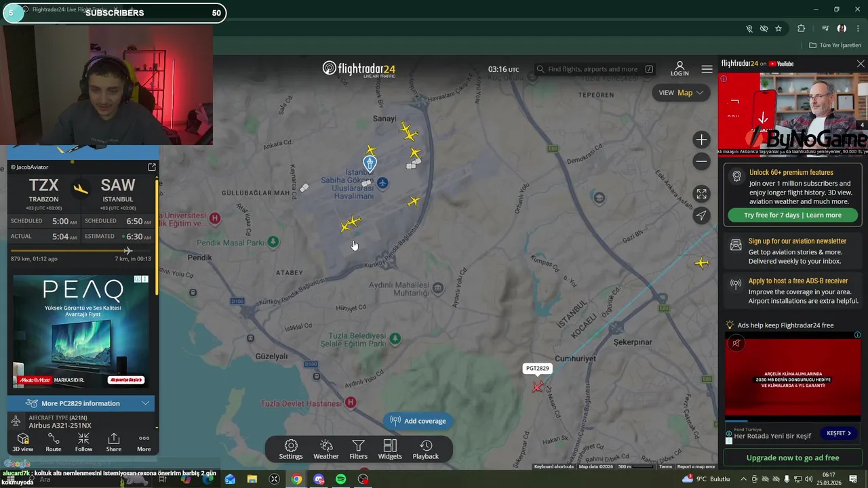Click Tuzla Devlet Hastanesi hospital marker
Screen dimensions: 868x488
[x=351, y=403]
